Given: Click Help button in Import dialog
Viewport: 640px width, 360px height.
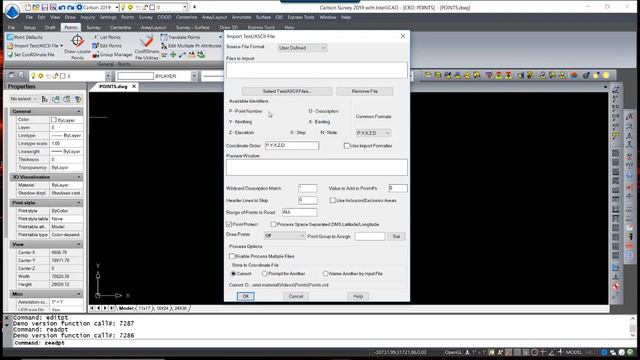Looking at the screenshot, I should pyautogui.click(x=358, y=296).
